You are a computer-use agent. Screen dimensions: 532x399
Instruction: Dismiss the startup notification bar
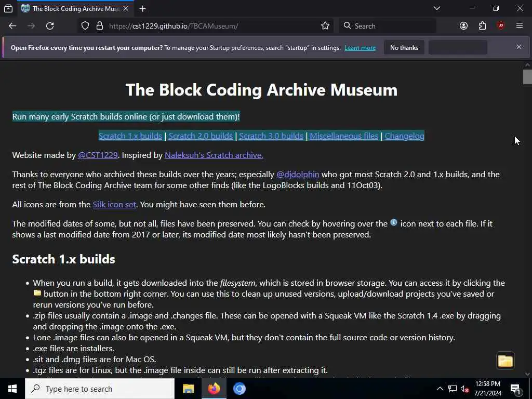(519, 47)
